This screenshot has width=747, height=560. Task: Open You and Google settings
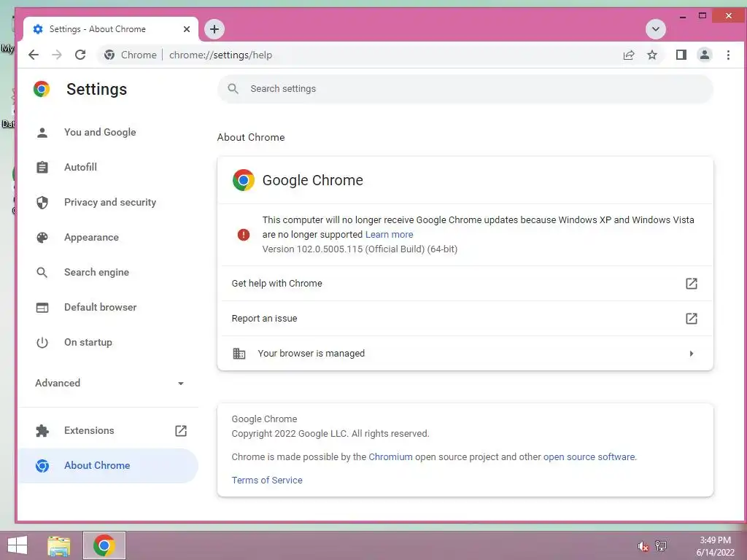[x=109, y=133]
